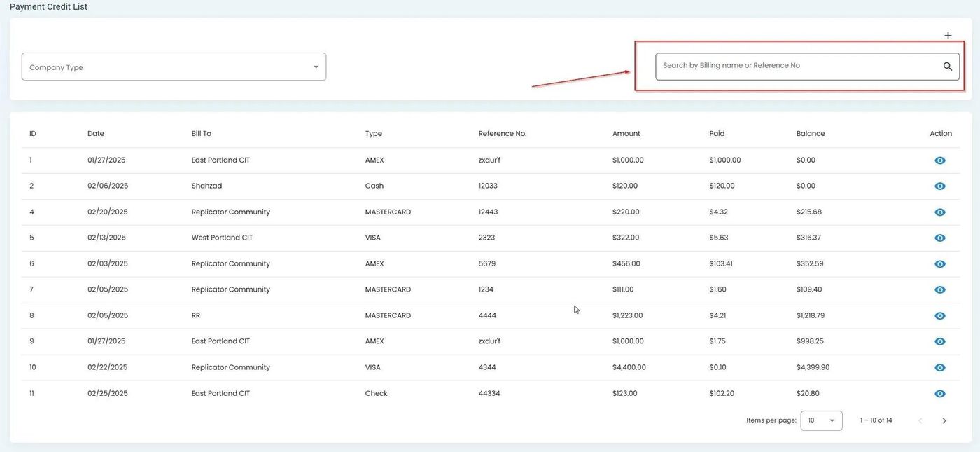The image size is (980, 452).
Task: View details of payment ID 1
Action: point(940,160)
